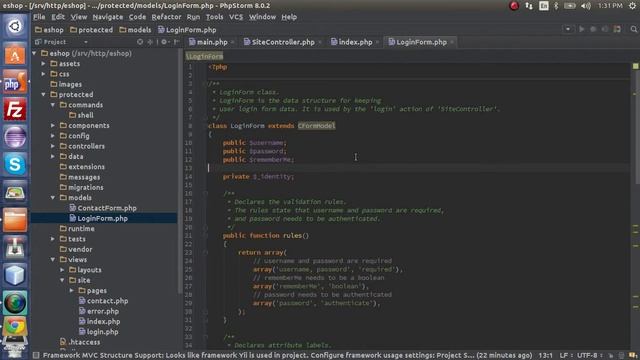Screen dimensions: 640x360
Task: Click models breadcrumb in navigation bar
Action: [x=136, y=30]
